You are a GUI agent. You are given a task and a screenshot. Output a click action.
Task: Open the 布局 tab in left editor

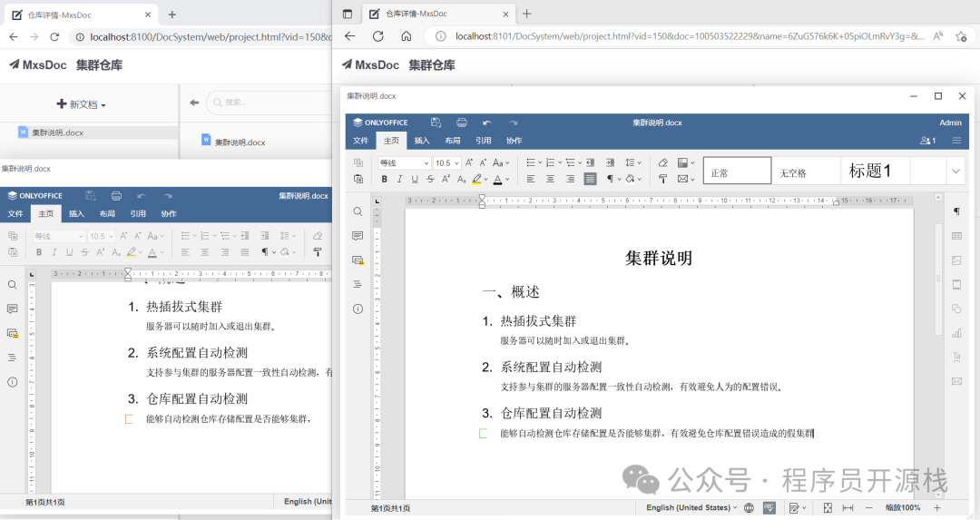107,214
